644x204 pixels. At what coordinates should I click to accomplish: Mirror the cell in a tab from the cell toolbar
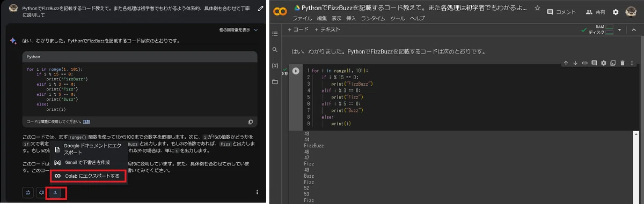point(613,63)
